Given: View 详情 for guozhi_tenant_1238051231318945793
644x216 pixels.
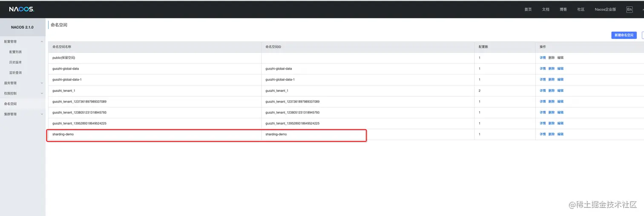Looking at the screenshot, I should (543, 112).
